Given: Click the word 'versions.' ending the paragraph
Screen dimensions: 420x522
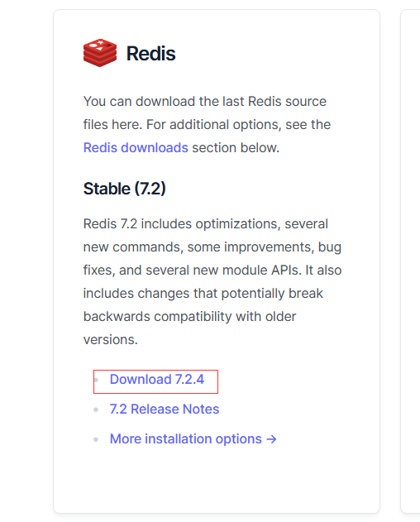Looking at the screenshot, I should 111,339.
